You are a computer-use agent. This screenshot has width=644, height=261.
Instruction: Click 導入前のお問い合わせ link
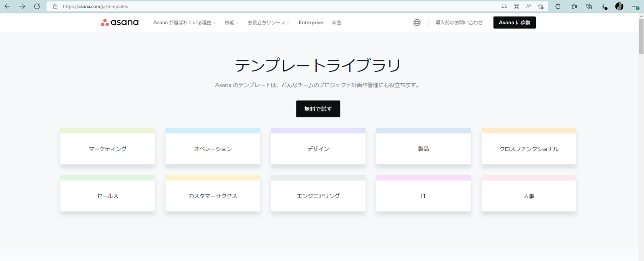pyautogui.click(x=459, y=23)
